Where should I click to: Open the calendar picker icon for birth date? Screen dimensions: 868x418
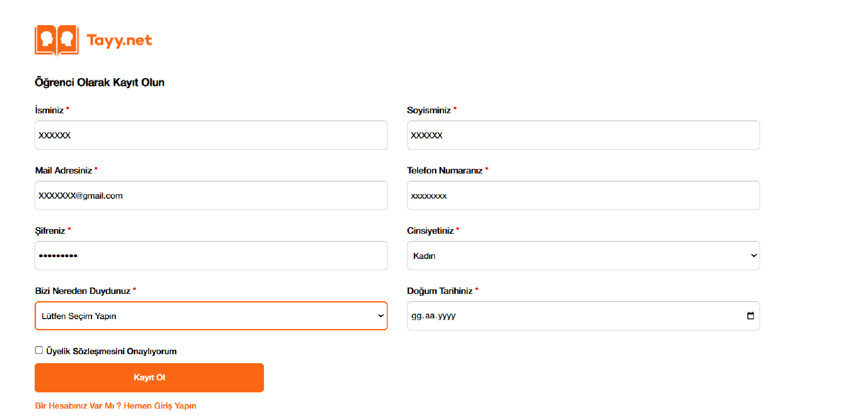(750, 316)
